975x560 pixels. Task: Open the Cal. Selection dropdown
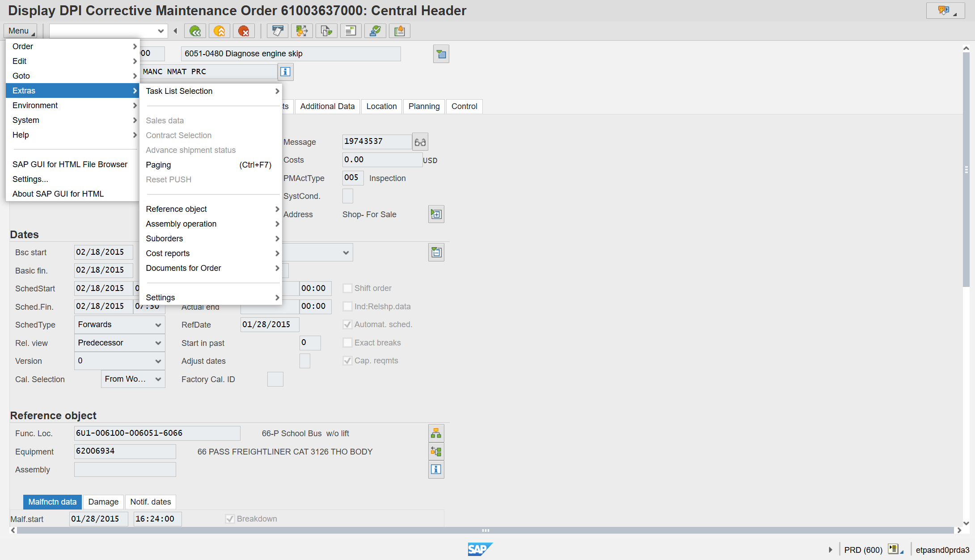pos(133,379)
